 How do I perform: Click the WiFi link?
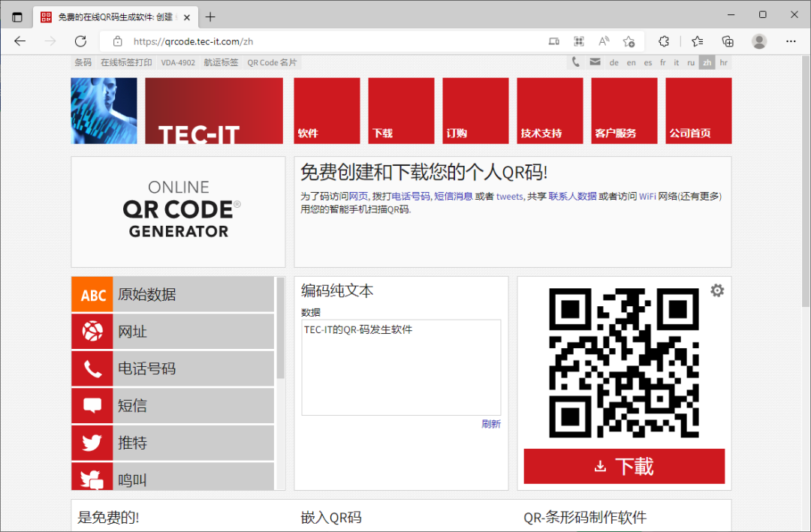coord(647,197)
